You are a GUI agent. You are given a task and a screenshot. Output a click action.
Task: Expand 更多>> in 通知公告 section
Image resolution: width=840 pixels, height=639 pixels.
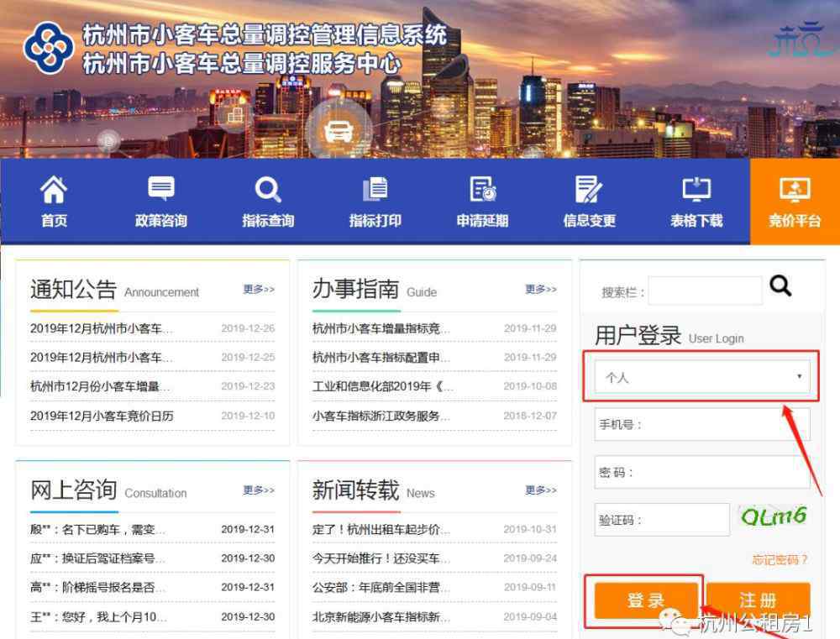tap(259, 290)
